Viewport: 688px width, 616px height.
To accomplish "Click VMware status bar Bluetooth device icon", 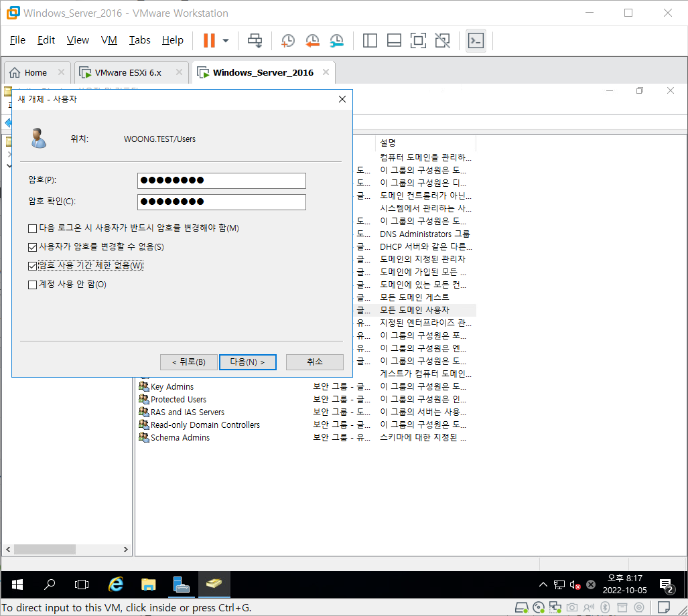I will pyautogui.click(x=605, y=608).
